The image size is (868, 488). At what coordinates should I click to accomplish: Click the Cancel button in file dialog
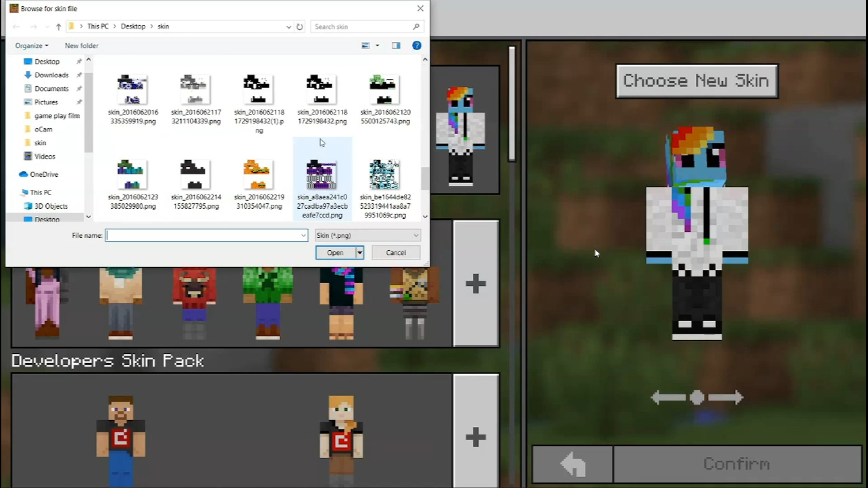click(x=396, y=253)
